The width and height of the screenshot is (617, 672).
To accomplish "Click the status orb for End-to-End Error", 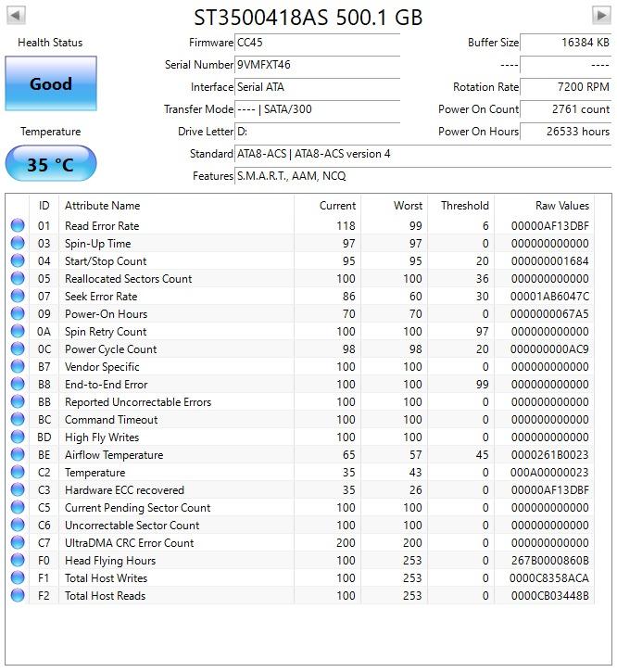I will (18, 384).
